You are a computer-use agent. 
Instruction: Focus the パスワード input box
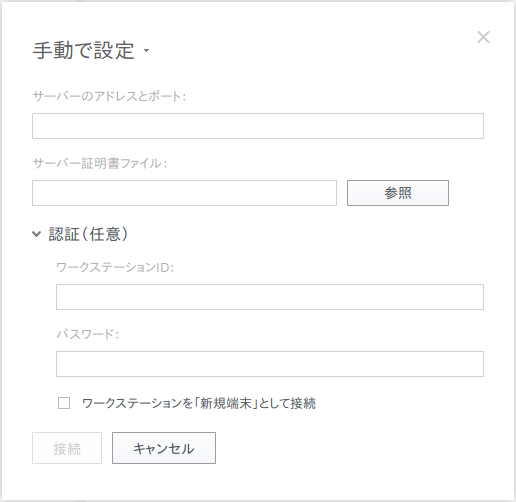(270, 364)
